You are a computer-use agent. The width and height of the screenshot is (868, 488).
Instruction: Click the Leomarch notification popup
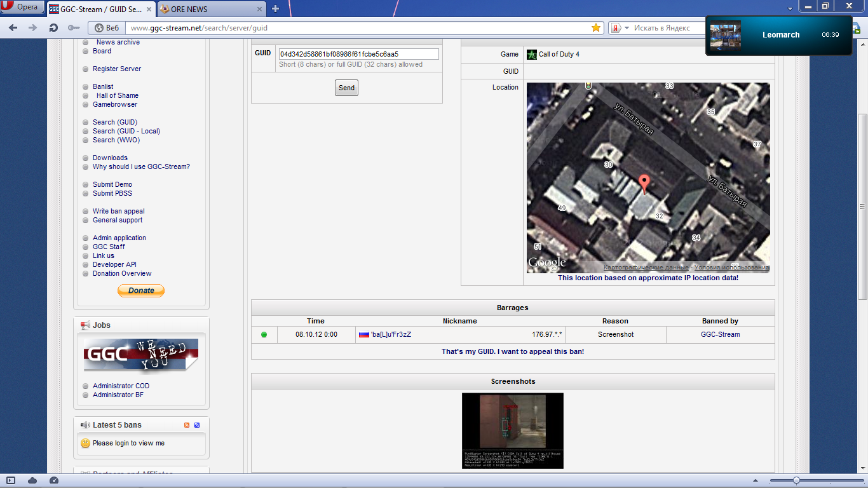pos(778,35)
